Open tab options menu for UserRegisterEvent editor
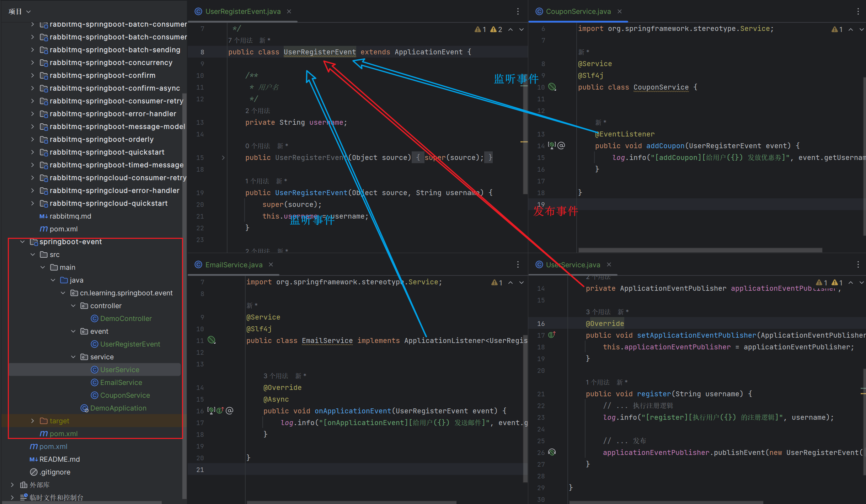This screenshot has width=866, height=504. click(518, 11)
